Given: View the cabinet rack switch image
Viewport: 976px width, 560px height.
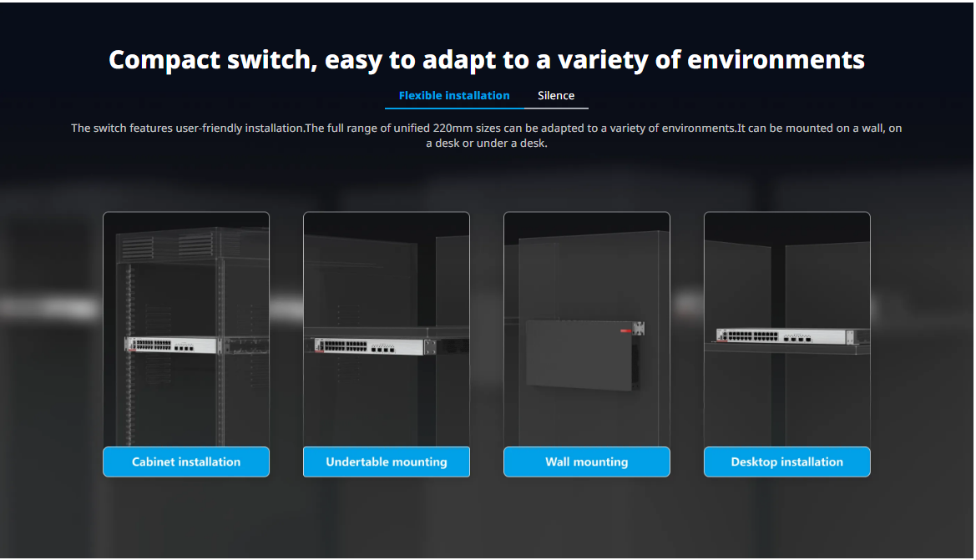Looking at the screenshot, I should [186, 329].
